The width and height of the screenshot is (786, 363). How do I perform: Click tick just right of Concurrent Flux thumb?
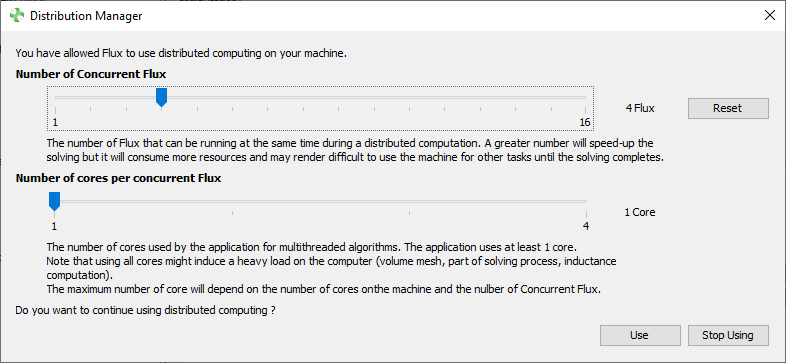coord(197,109)
